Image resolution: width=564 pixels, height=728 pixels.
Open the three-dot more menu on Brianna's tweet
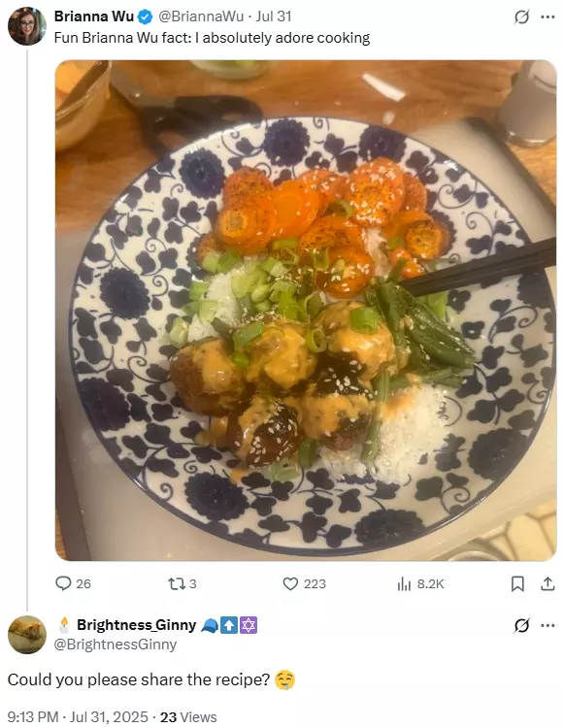tap(547, 17)
